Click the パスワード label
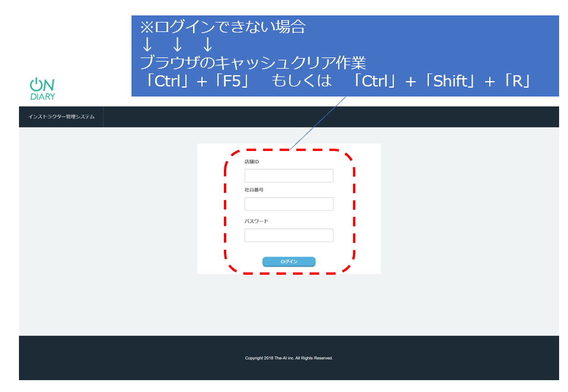Image resolution: width=568 pixels, height=392 pixels. pyautogui.click(x=256, y=221)
